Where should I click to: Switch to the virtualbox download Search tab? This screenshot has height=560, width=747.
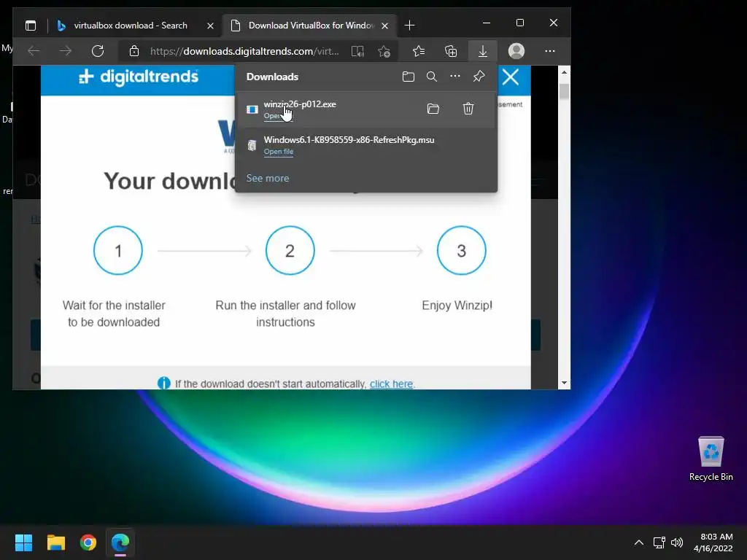tap(129, 26)
